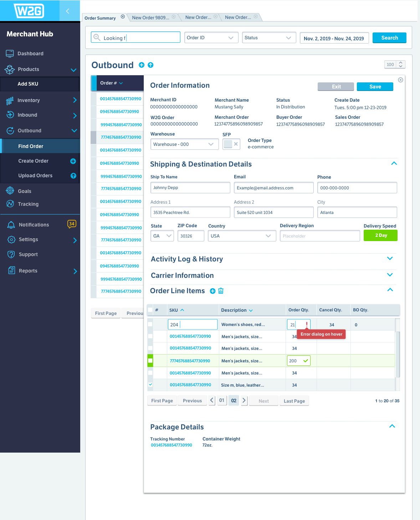Image resolution: width=420 pixels, height=520 pixels.
Task: Click the Save button
Action: (x=375, y=87)
